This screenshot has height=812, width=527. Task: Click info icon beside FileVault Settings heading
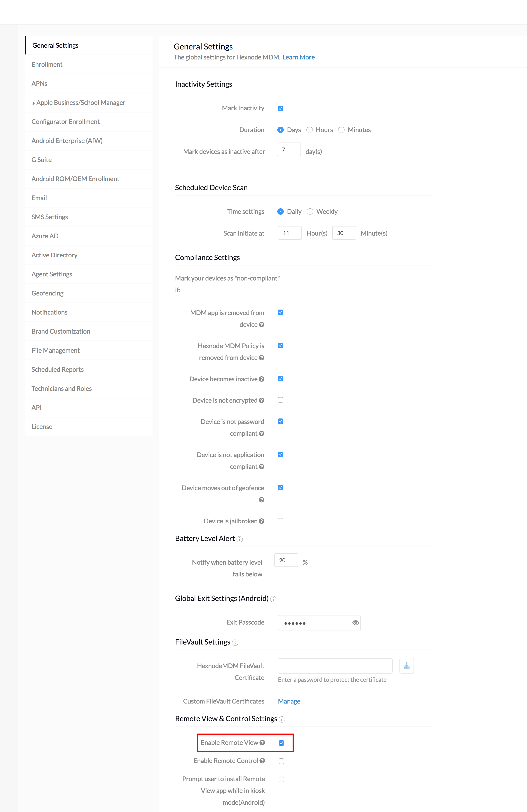(x=235, y=643)
